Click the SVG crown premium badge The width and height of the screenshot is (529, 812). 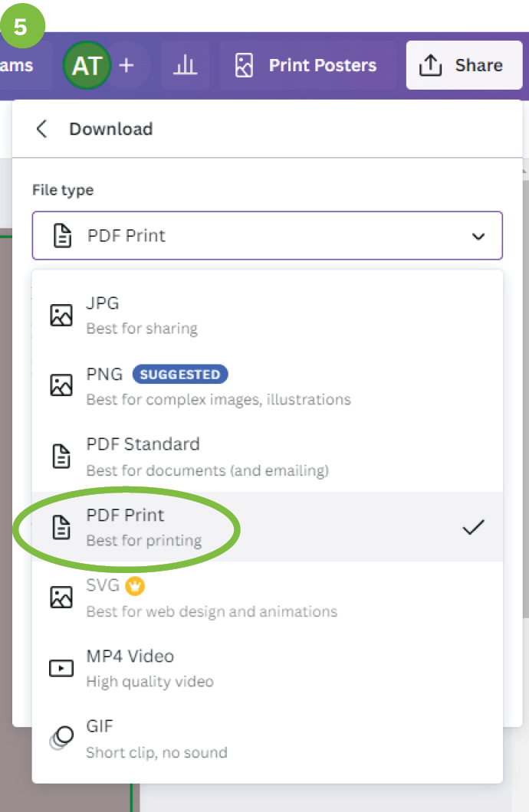point(136,586)
